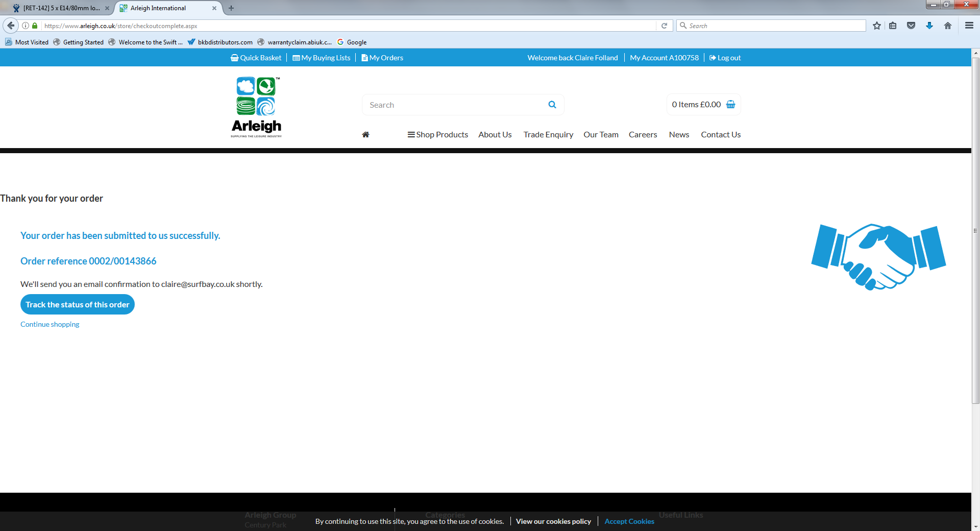
Task: Expand the Shop Products menu
Action: click(x=437, y=135)
